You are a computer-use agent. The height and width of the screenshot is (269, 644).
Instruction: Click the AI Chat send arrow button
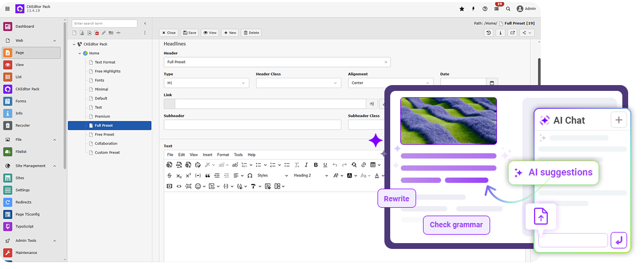click(x=618, y=240)
